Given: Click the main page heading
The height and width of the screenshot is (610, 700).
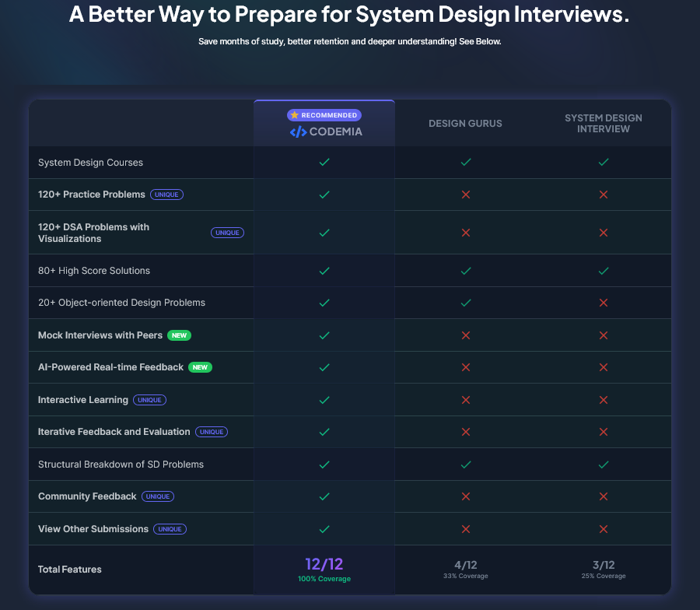Looking at the screenshot, I should (349, 14).
